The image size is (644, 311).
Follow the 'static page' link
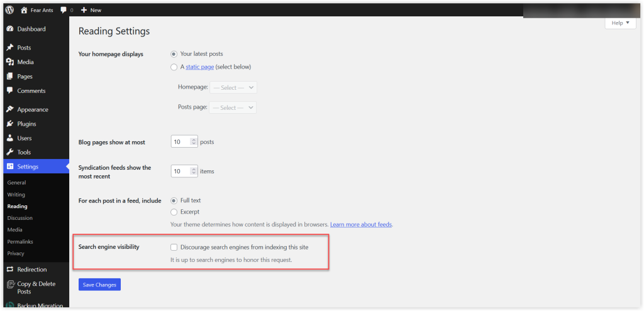click(199, 67)
